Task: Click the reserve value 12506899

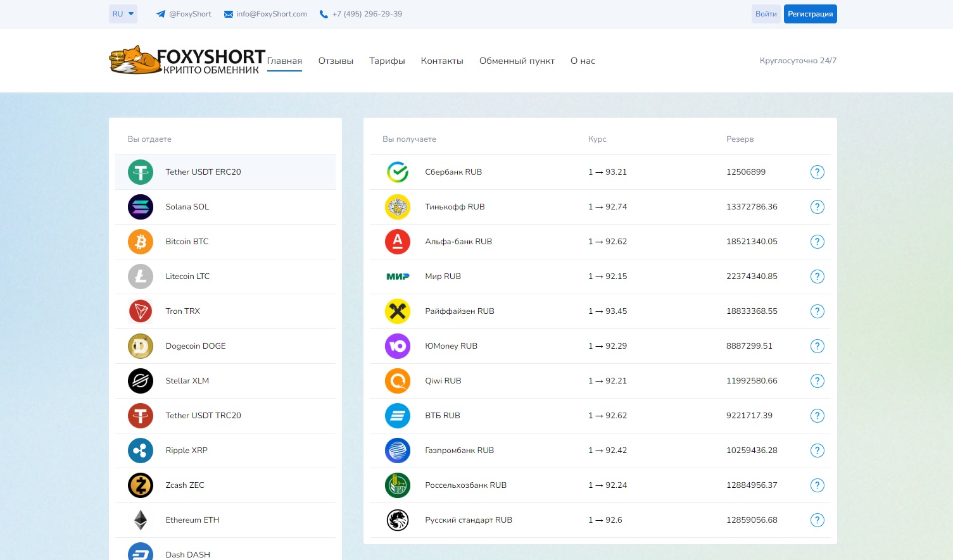Action: (746, 172)
